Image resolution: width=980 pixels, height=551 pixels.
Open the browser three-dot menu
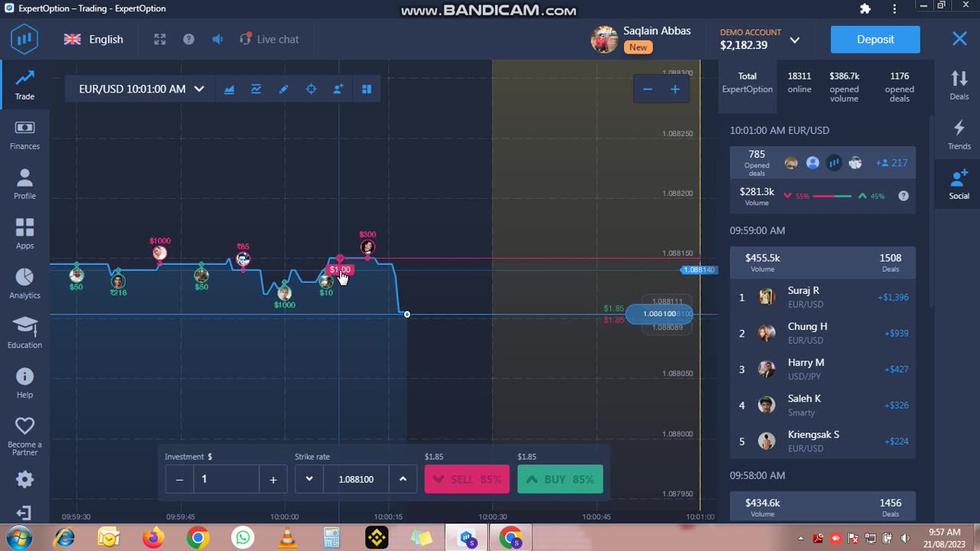click(x=894, y=9)
